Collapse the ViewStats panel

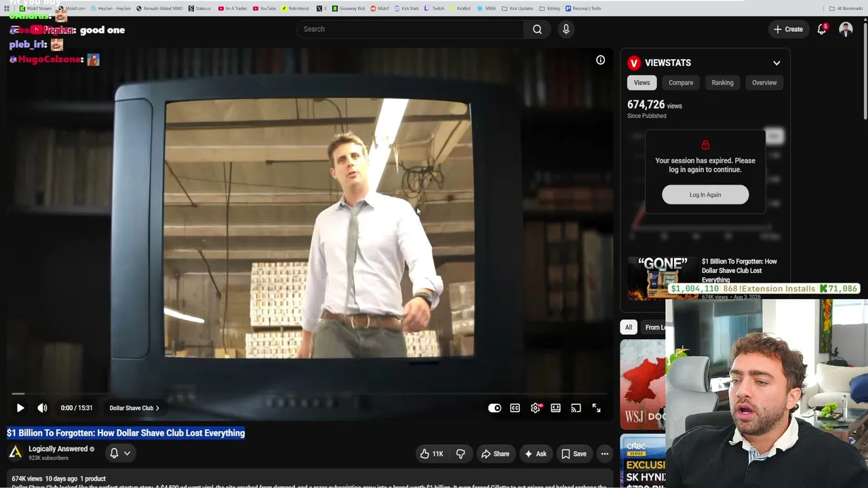776,63
